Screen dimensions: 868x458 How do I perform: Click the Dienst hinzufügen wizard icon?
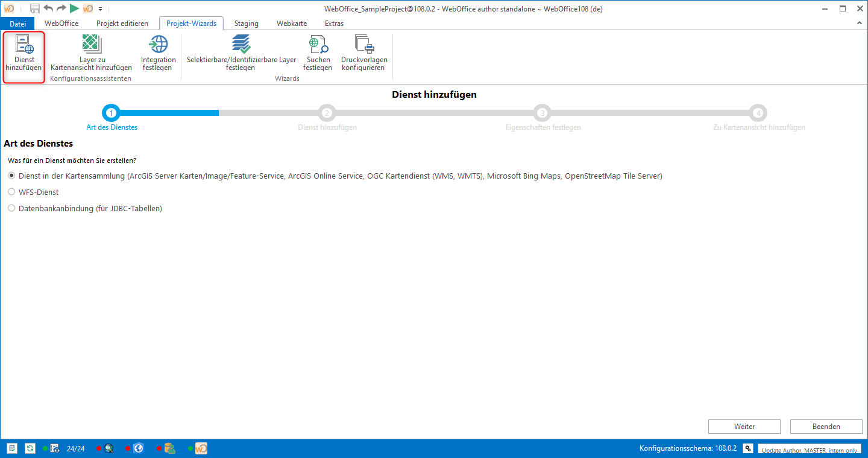(x=24, y=53)
